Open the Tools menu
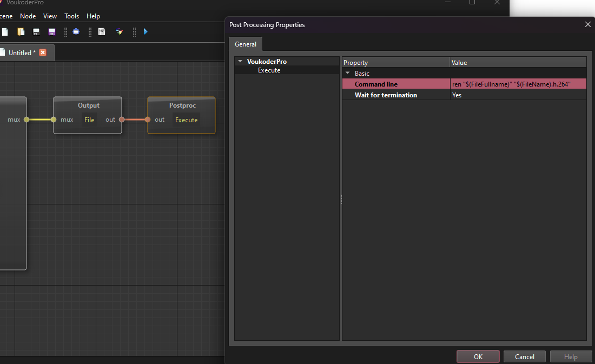 click(71, 16)
